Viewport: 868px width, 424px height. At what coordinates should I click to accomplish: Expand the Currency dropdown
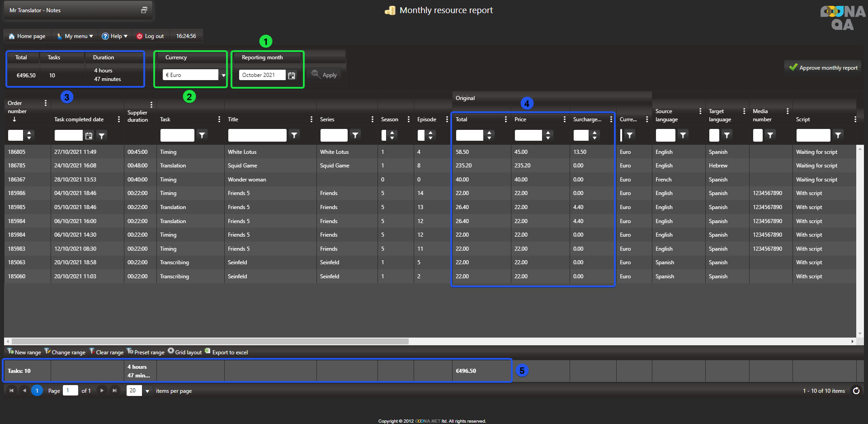pos(223,75)
